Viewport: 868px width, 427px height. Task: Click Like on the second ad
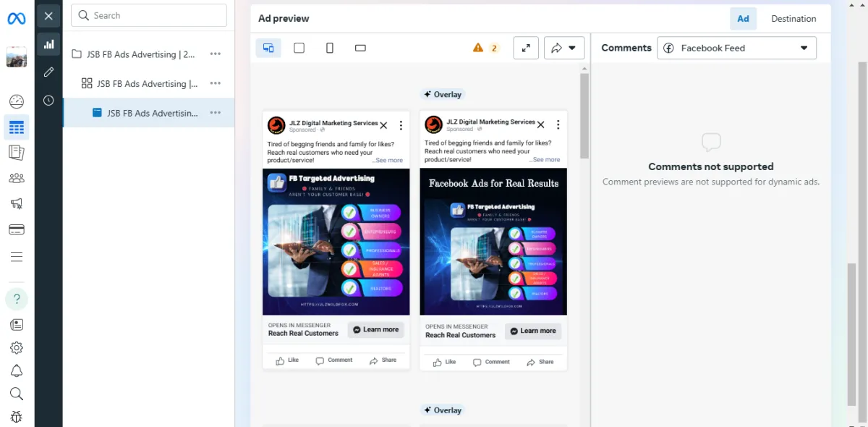pyautogui.click(x=445, y=362)
